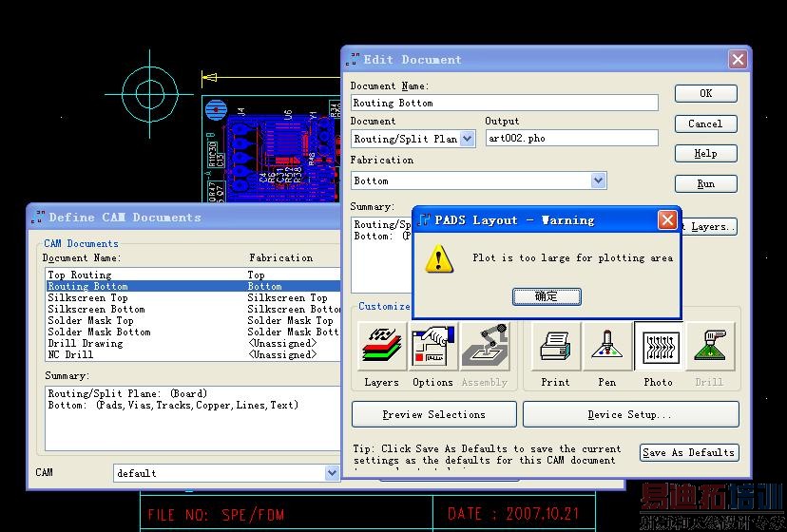Select Solder Mask Top document row
787x532 pixels.
click(x=193, y=320)
